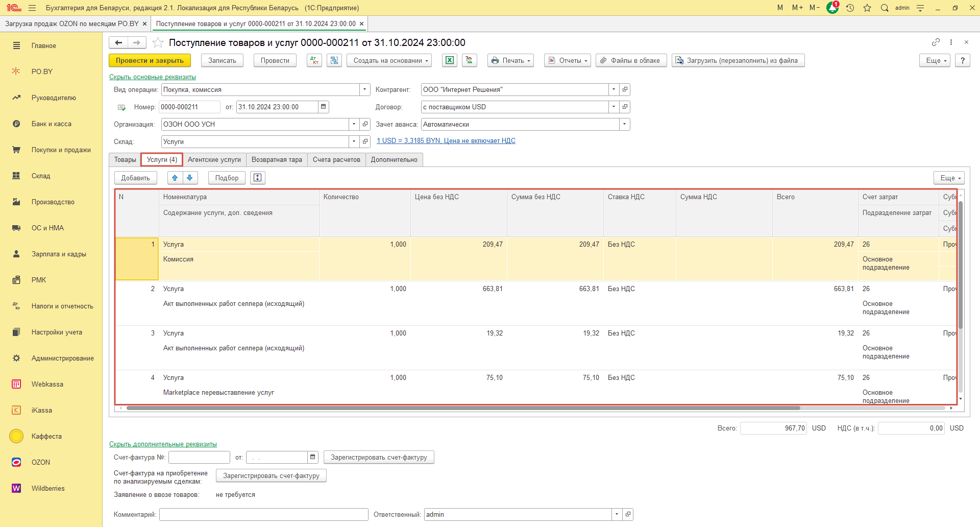The height and width of the screenshot is (527, 980).
Task: Expand Вид операции dropdown
Action: point(364,89)
